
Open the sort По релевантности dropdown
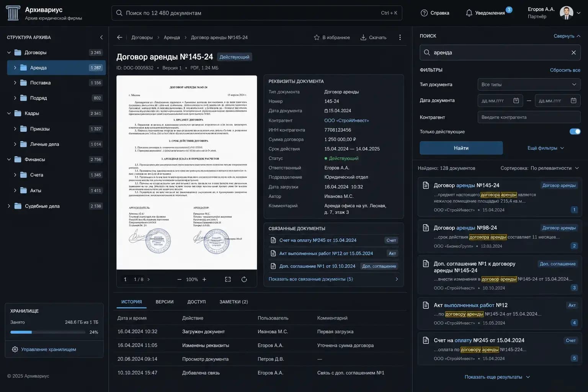point(555,168)
